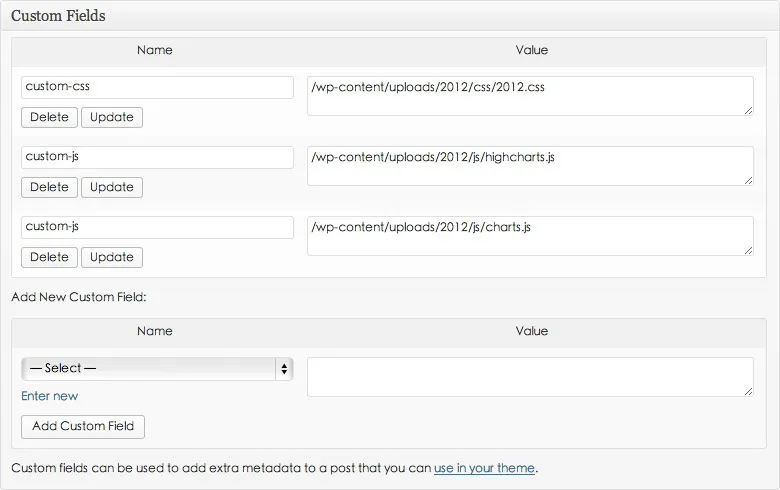Click the charts.js path value text area
The width and height of the screenshot is (780, 490).
pyautogui.click(x=530, y=236)
